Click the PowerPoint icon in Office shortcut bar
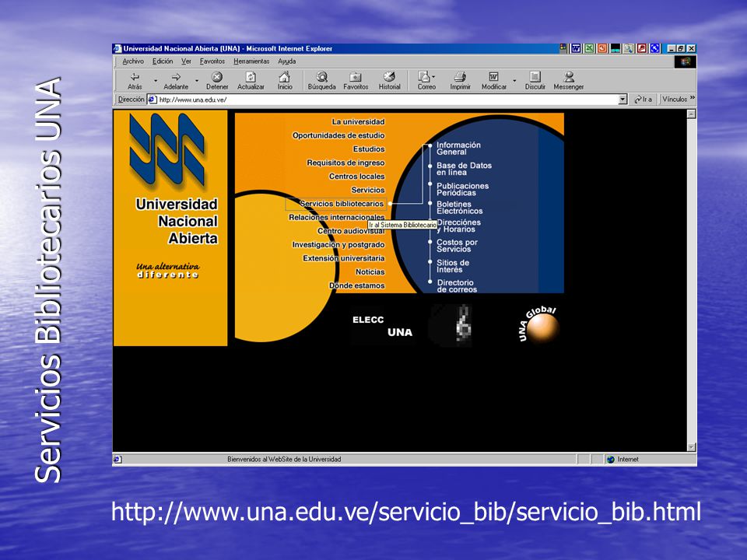Image resolution: width=747 pixels, height=560 pixels. 602,48
